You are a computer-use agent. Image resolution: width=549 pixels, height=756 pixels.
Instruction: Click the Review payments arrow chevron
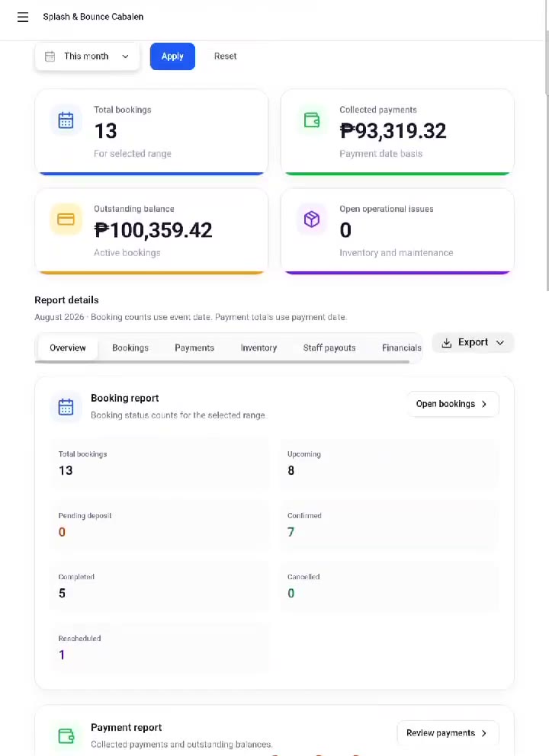click(x=484, y=733)
